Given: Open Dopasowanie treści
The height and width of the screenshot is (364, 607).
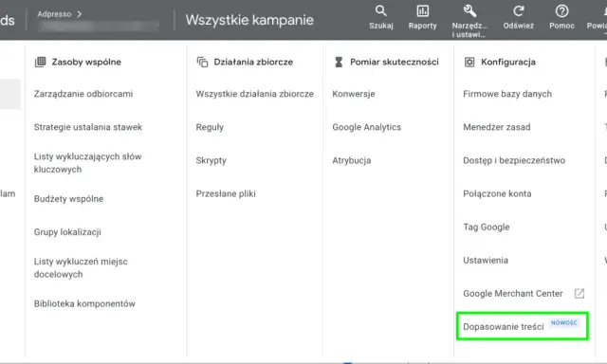Looking at the screenshot, I should pyautogui.click(x=504, y=327).
